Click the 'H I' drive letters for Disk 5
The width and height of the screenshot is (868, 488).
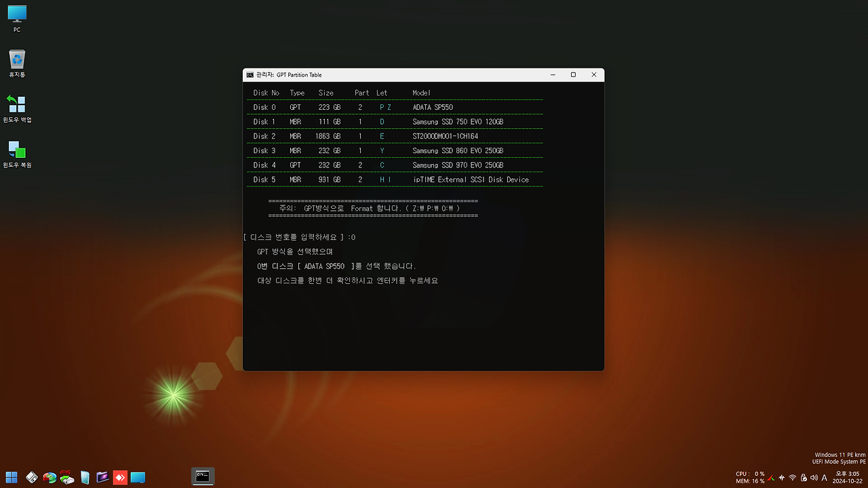[385, 180]
